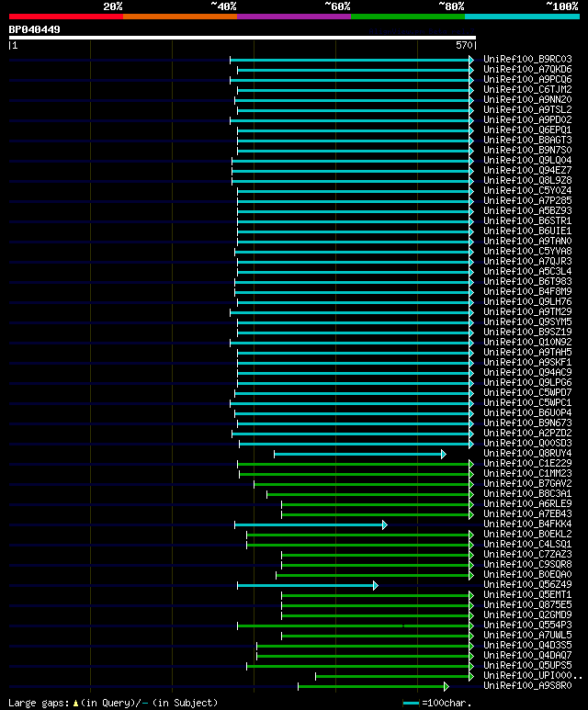Select the UniRef100_A5BZ93 label

(x=527, y=210)
